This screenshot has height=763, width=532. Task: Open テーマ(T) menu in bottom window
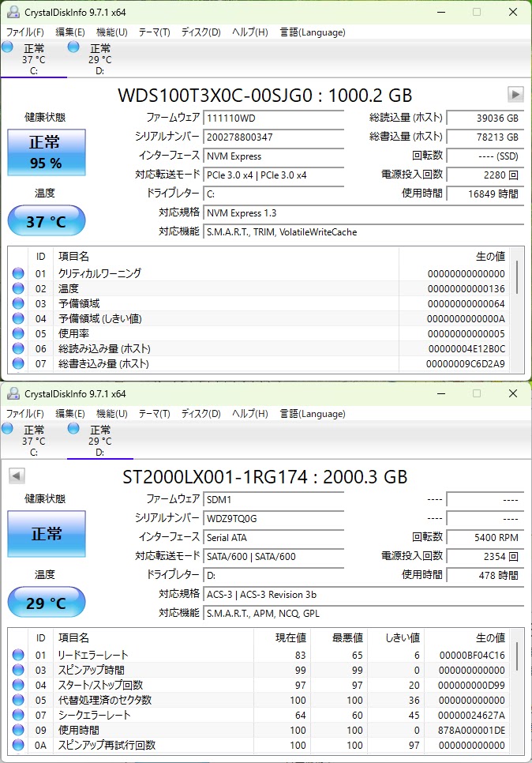[154, 414]
